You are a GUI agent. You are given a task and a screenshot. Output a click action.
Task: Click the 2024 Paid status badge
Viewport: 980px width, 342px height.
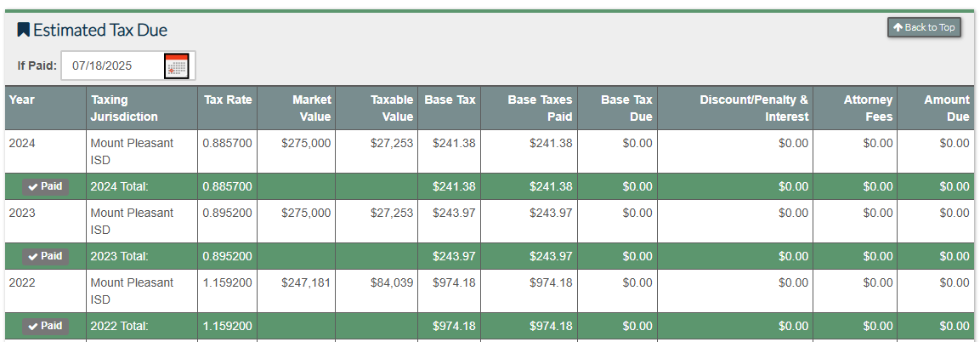[45, 186]
